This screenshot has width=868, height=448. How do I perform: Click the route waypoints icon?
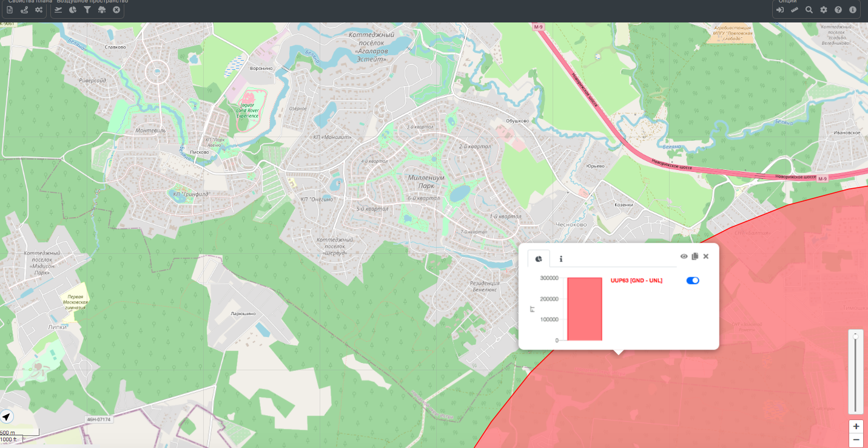pos(24,10)
